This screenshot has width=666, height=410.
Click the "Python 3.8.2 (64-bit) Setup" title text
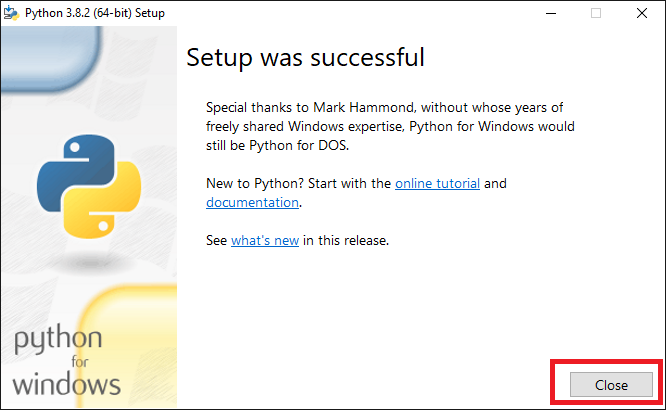[x=95, y=13]
